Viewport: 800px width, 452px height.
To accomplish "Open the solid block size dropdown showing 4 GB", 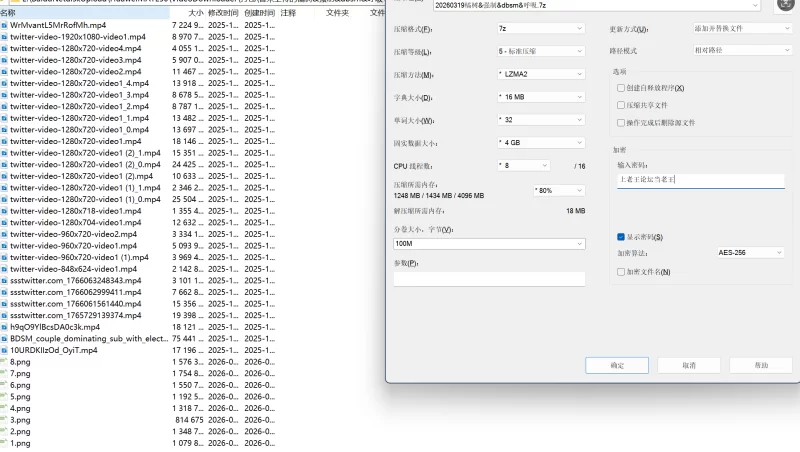I will [541, 143].
